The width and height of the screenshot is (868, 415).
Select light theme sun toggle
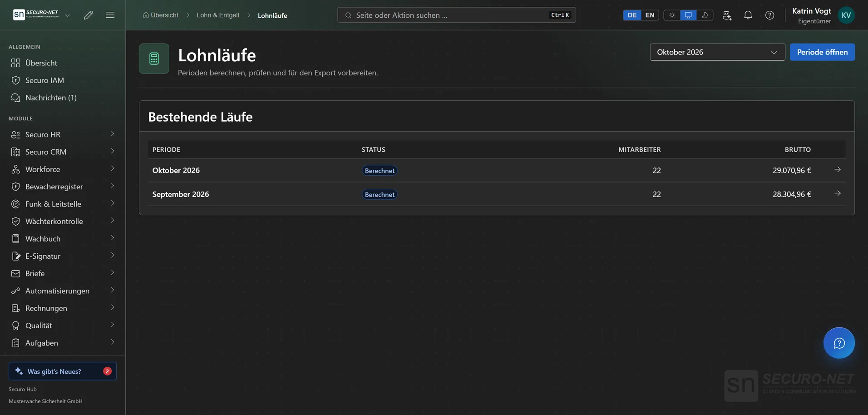tap(672, 15)
